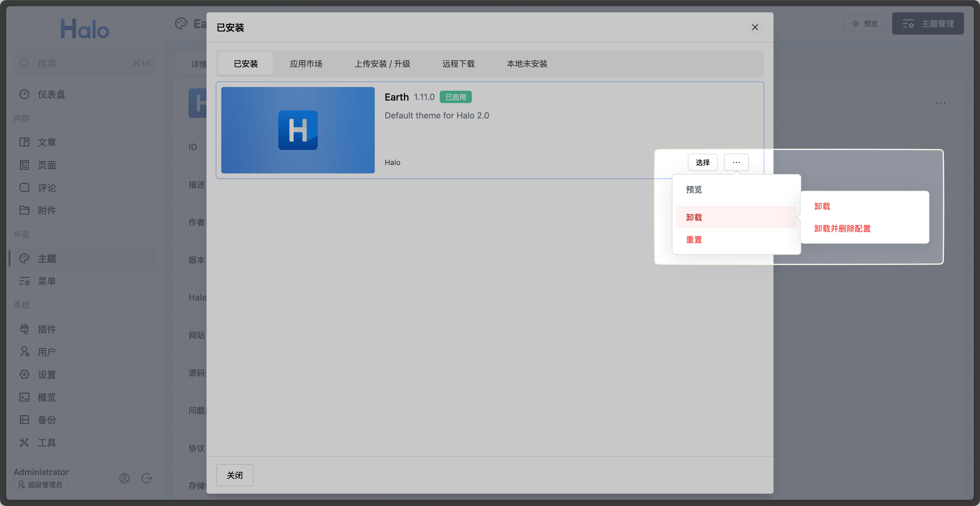Image resolution: width=980 pixels, height=506 pixels.
Task: Click the page-level three-dot more menu
Action: (941, 103)
